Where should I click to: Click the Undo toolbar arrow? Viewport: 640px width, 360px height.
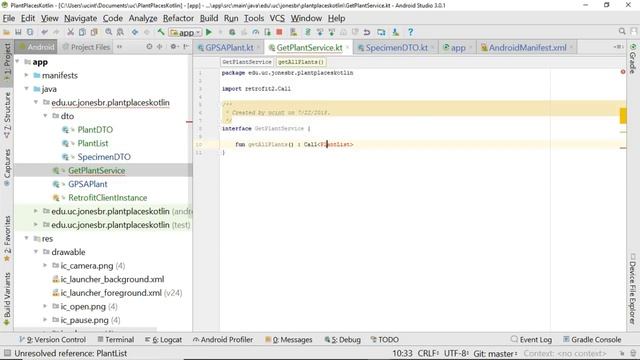[x=44, y=32]
